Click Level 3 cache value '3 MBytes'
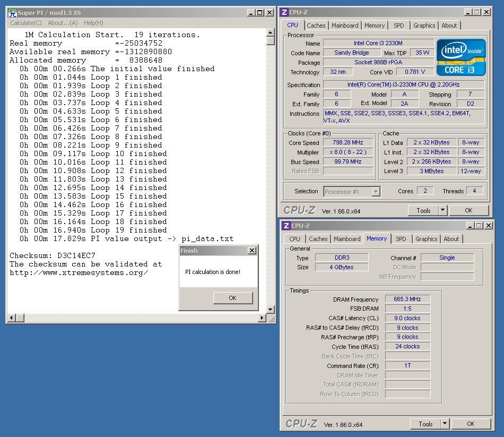504x437 pixels. point(431,171)
